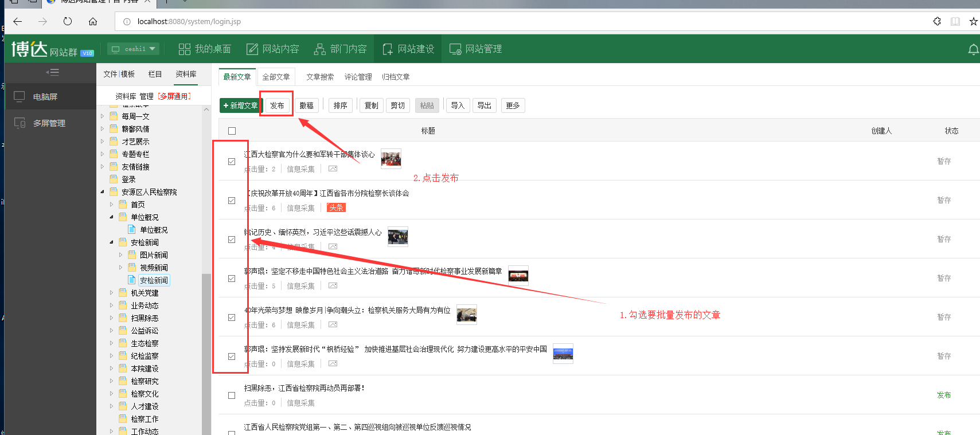
Task: Click the 登录 folder icon
Action: click(114, 179)
